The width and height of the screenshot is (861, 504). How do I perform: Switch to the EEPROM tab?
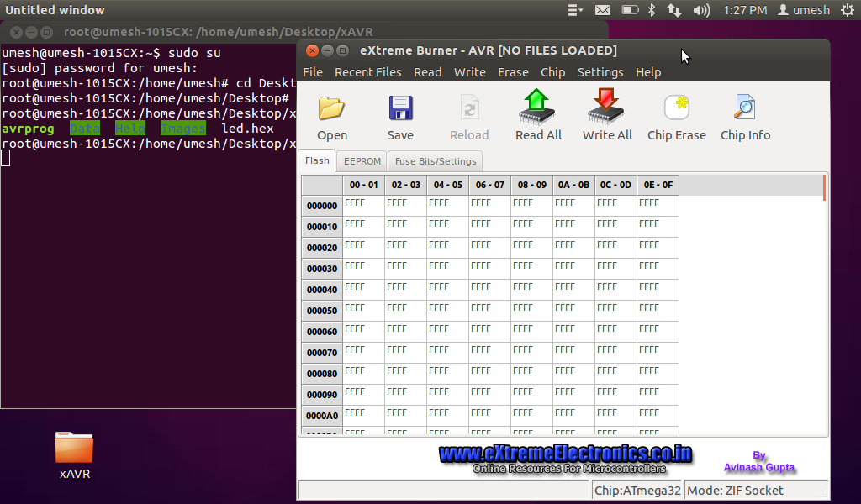(x=362, y=160)
